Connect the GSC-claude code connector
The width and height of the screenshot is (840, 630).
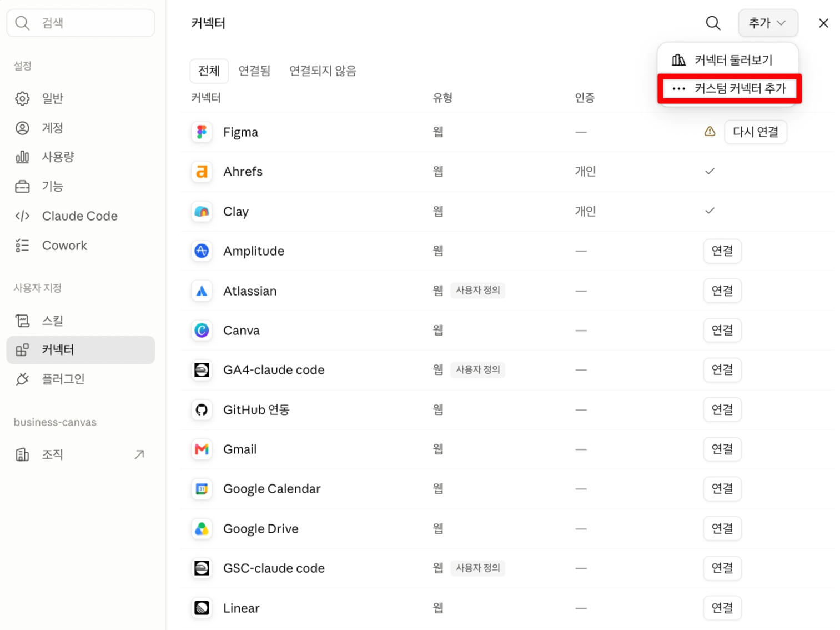pos(722,568)
